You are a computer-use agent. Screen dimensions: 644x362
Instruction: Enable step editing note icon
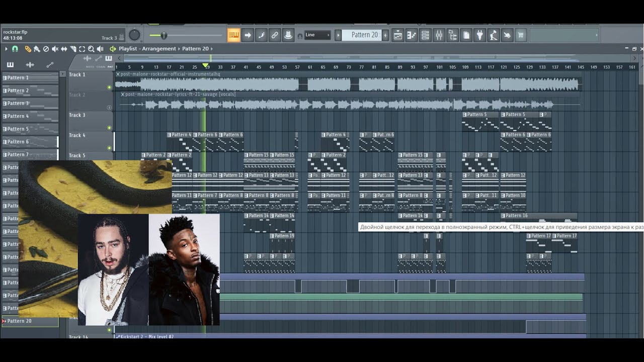[261, 35]
